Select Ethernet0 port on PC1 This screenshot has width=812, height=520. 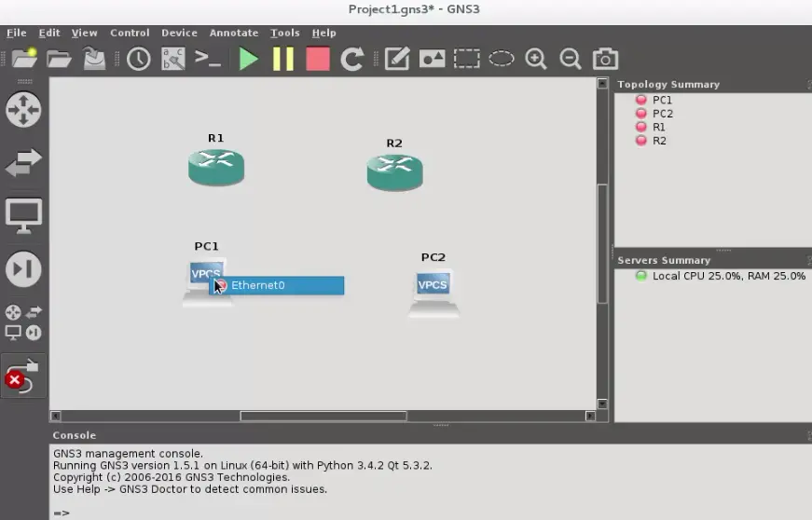pos(277,285)
